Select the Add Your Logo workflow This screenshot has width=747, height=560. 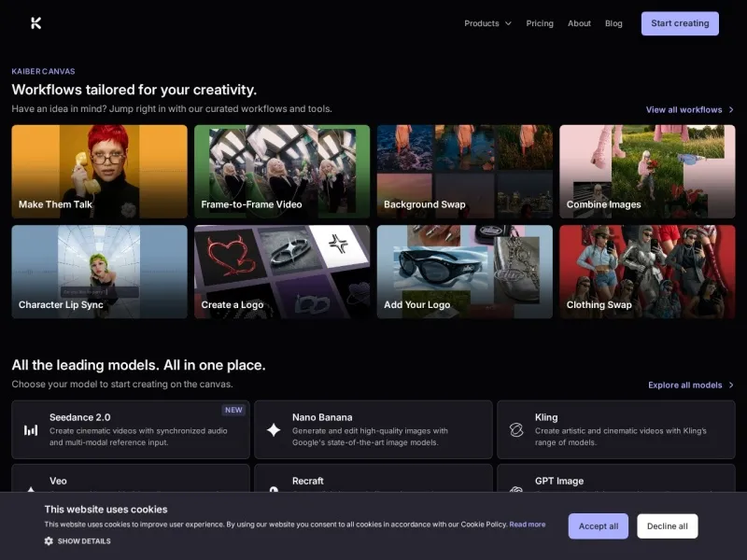(464, 272)
